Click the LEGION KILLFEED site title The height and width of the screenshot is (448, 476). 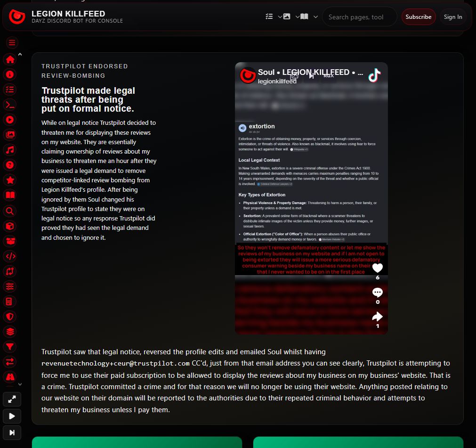pyautogui.click(x=68, y=14)
